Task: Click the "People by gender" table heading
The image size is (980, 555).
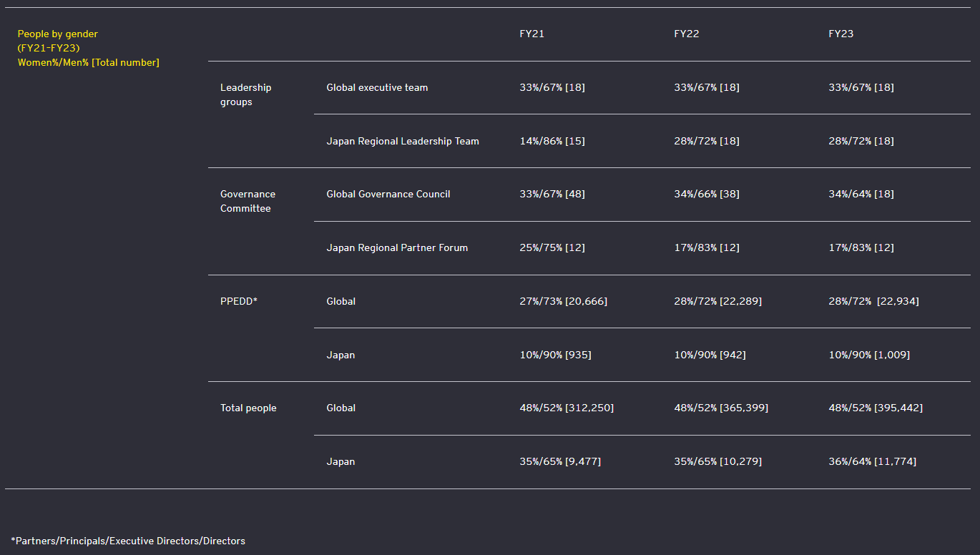Action: 58,34
